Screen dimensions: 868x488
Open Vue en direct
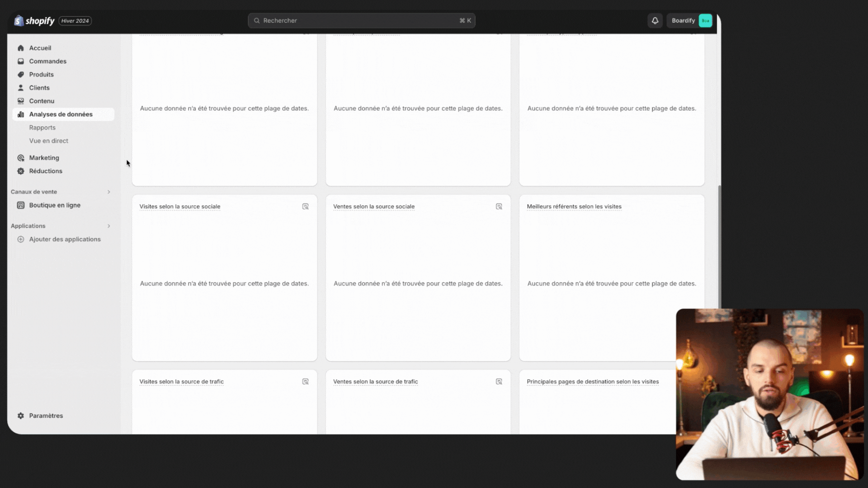point(48,141)
